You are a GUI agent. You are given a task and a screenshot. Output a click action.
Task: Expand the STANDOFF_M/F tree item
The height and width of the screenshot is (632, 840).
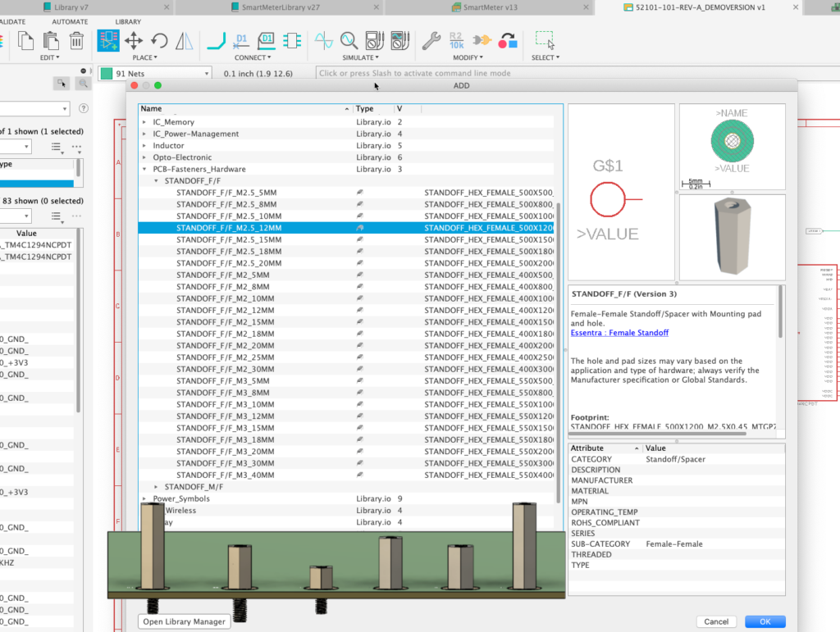(x=154, y=486)
